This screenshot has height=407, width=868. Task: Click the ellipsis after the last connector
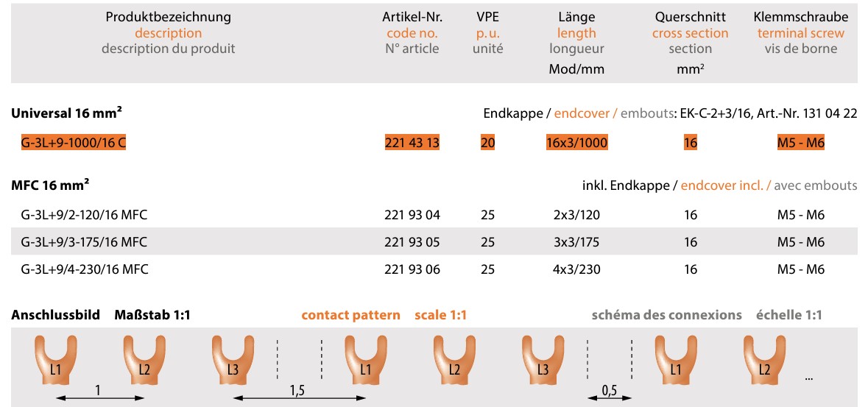809,377
